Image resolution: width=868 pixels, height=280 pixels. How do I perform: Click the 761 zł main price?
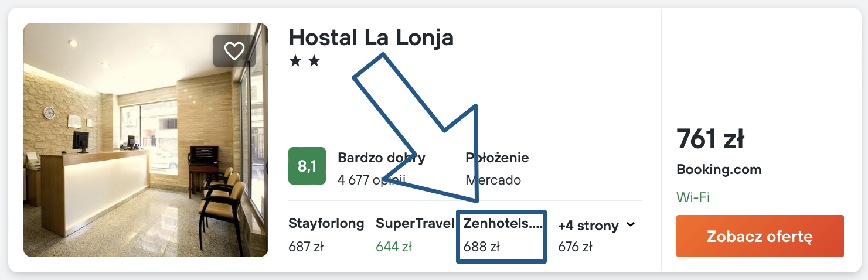[x=710, y=139]
